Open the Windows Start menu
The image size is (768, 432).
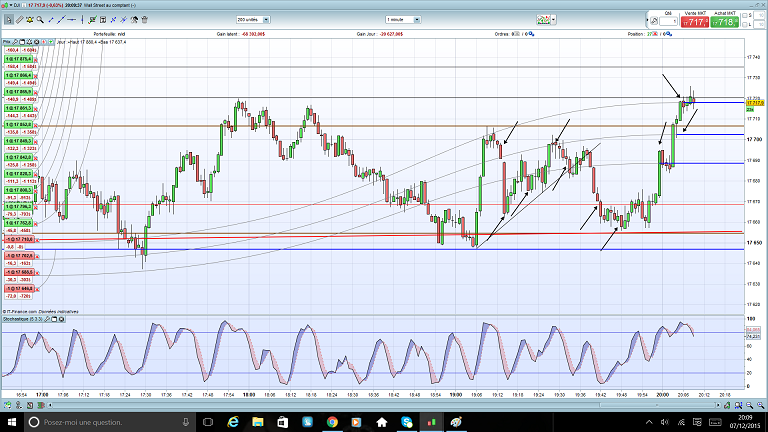[12, 422]
